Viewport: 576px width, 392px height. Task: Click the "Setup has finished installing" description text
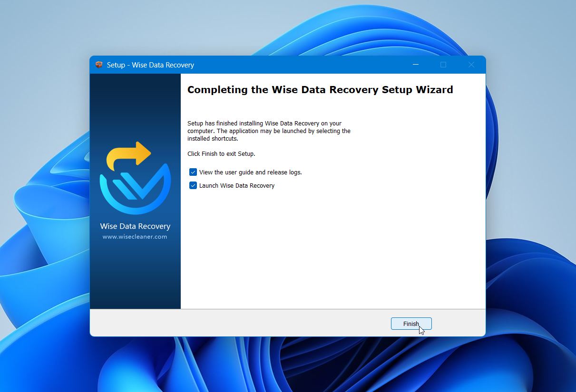269,131
